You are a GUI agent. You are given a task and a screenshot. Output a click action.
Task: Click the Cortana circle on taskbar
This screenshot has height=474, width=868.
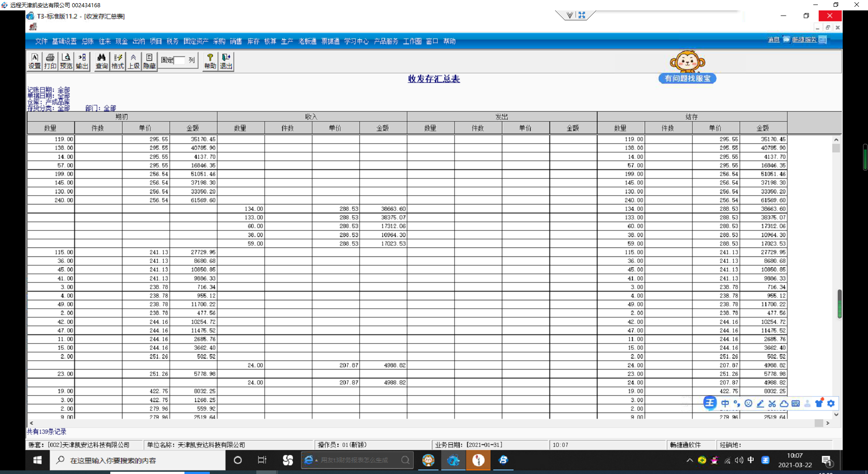point(237,460)
